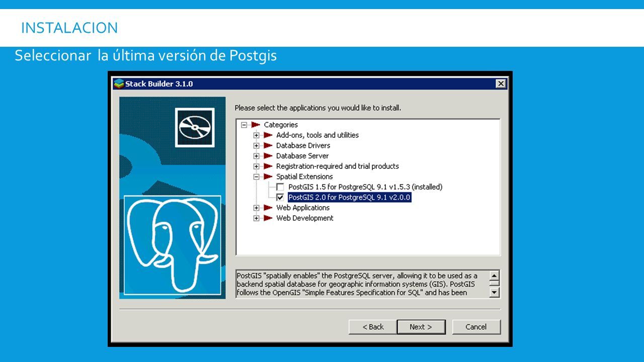Select 'PostGIS 1.5 for PostgreSQL 9.1 v1.5.3 (installed)' text
The image size is (644, 362).
click(365, 187)
